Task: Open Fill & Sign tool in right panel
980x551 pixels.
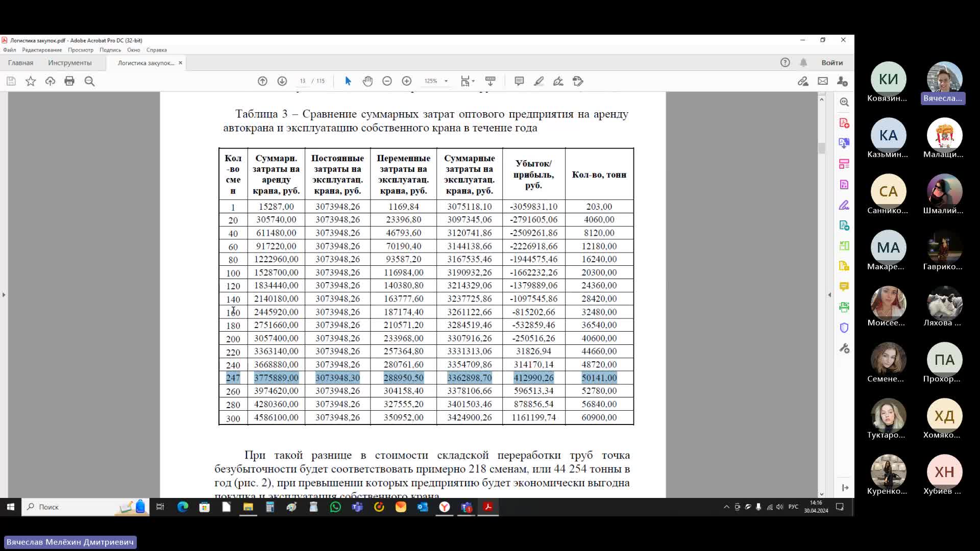Action: click(x=844, y=205)
